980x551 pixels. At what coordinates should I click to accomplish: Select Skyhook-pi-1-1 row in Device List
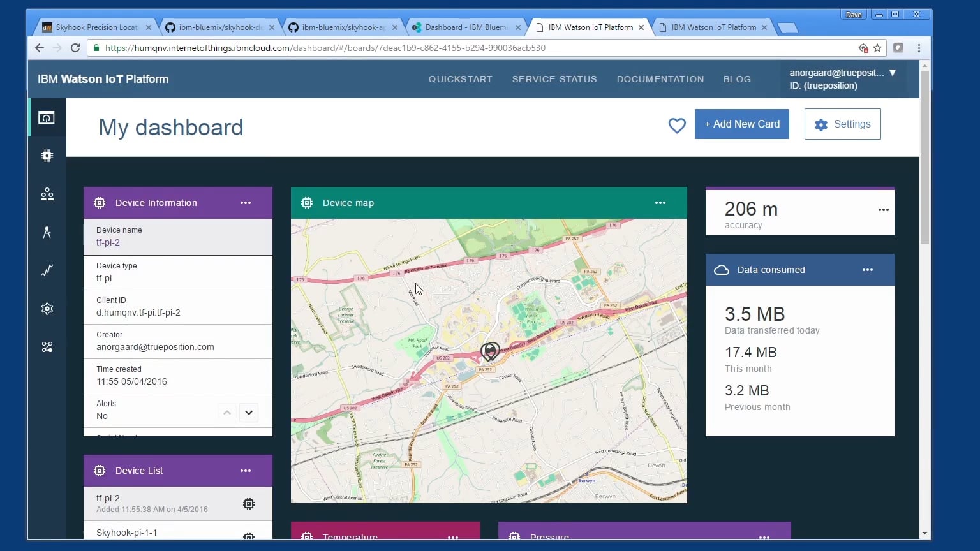pyautogui.click(x=178, y=531)
